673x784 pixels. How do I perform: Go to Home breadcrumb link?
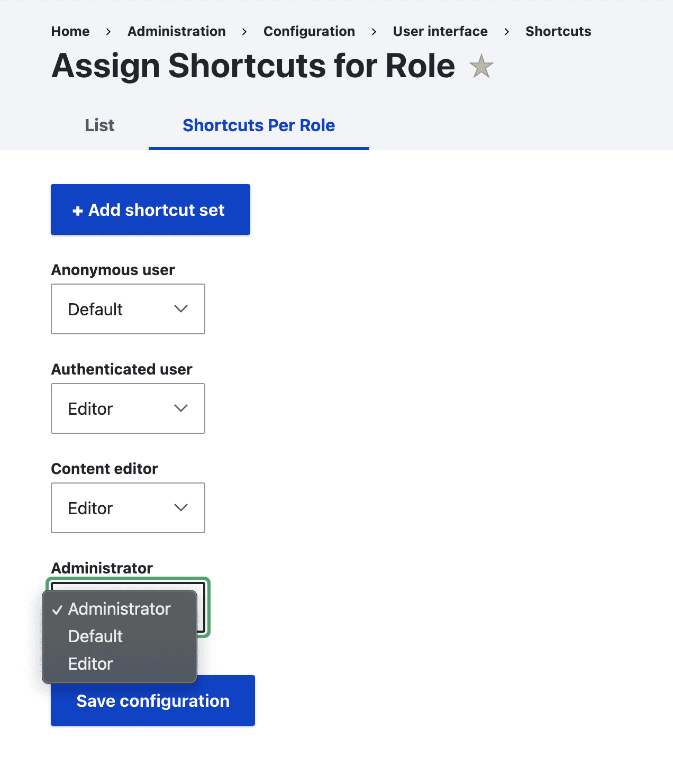70,31
